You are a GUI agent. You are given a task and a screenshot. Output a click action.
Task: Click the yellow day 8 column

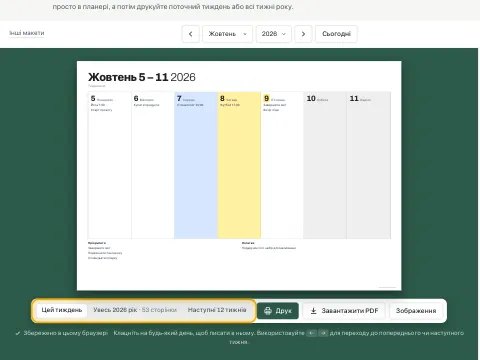pyautogui.click(x=239, y=165)
